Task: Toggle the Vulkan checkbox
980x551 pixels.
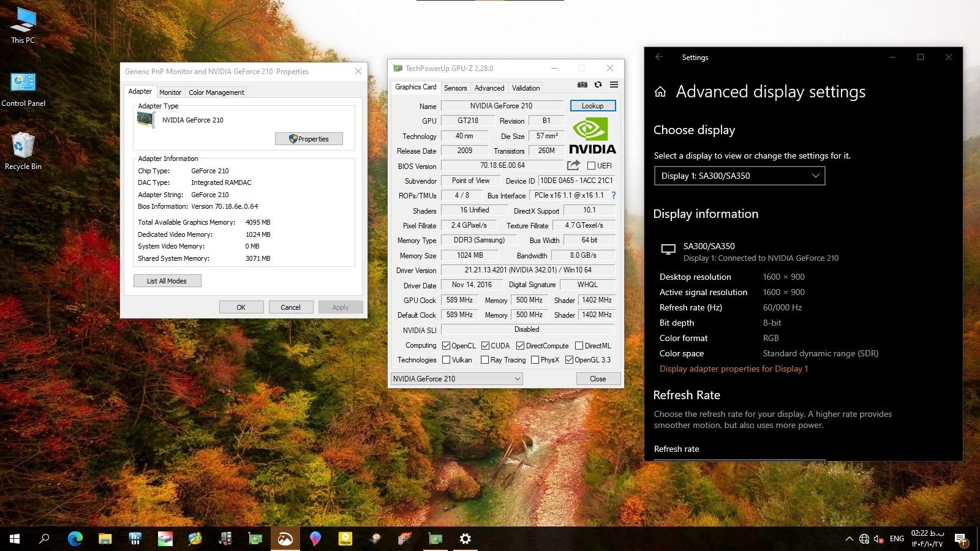Action: [x=446, y=360]
